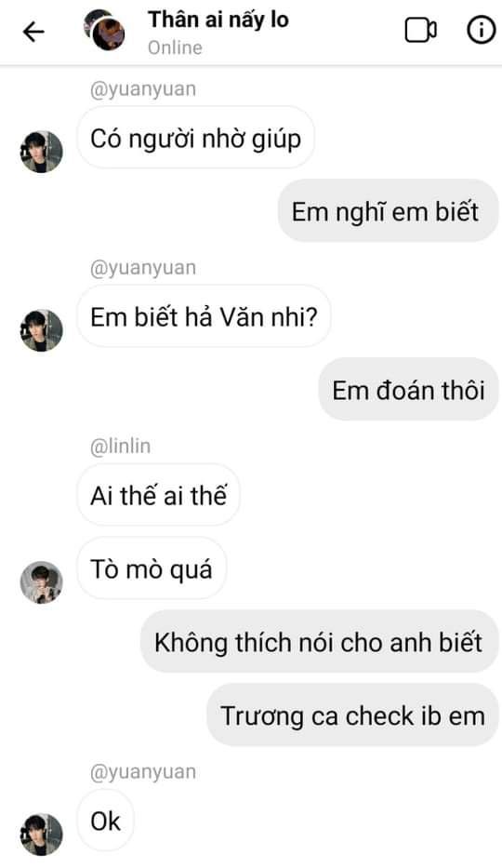The height and width of the screenshot is (868, 502).
Task: Tap the 'Online' status text in the header
Action: (x=175, y=47)
